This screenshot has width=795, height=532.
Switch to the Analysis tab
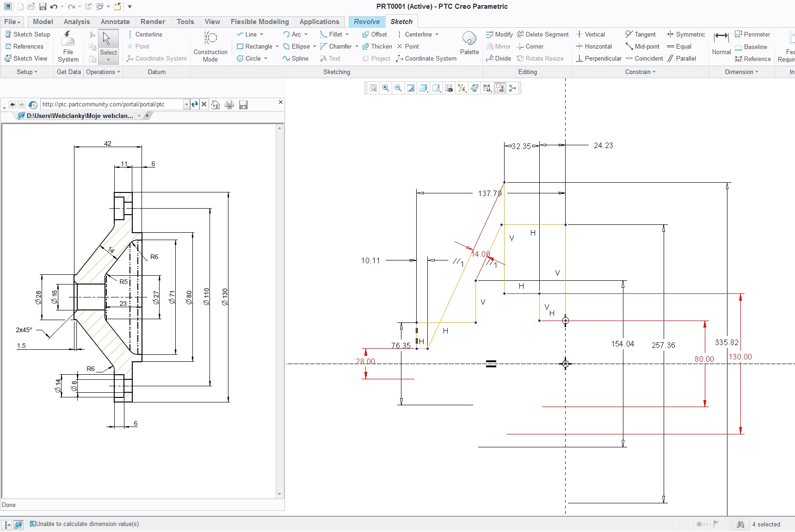[x=77, y=22]
